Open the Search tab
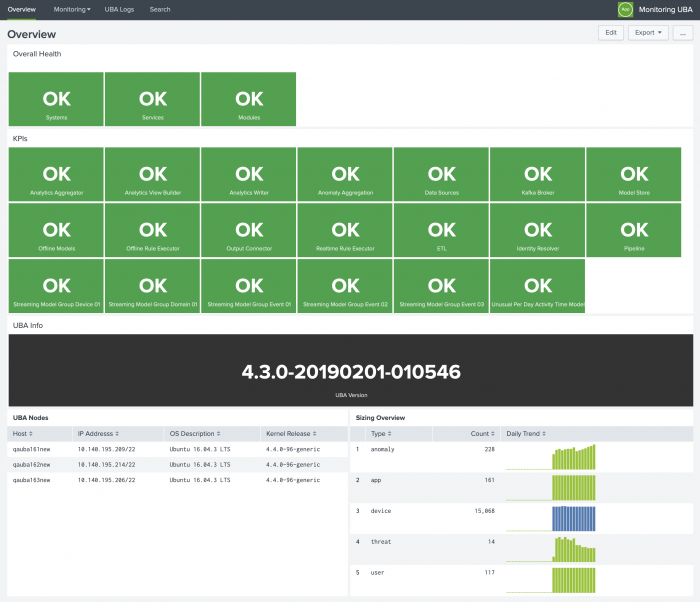The width and height of the screenshot is (700, 602). (x=160, y=9)
